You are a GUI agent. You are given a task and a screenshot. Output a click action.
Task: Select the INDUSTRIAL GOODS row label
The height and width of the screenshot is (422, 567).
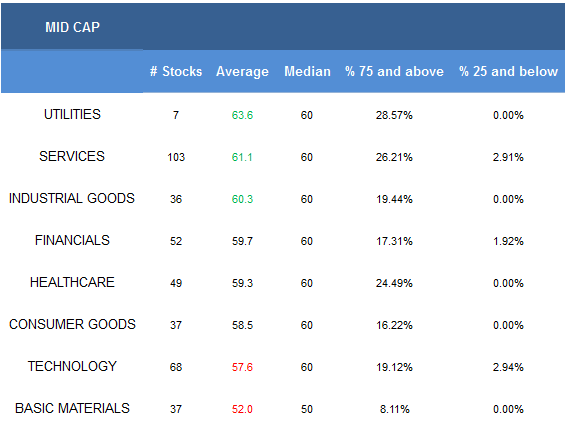click(x=72, y=198)
